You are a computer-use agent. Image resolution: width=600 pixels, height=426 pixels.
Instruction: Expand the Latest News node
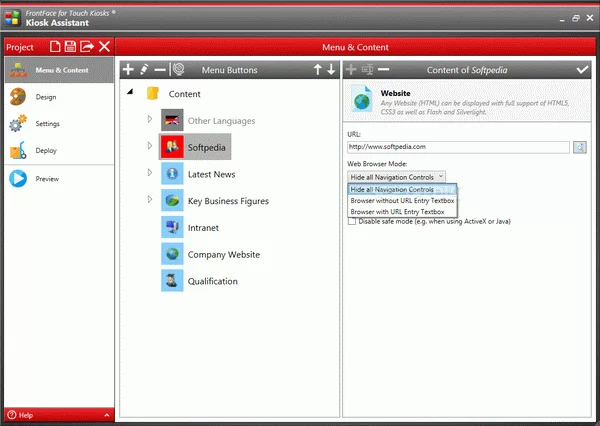(150, 173)
